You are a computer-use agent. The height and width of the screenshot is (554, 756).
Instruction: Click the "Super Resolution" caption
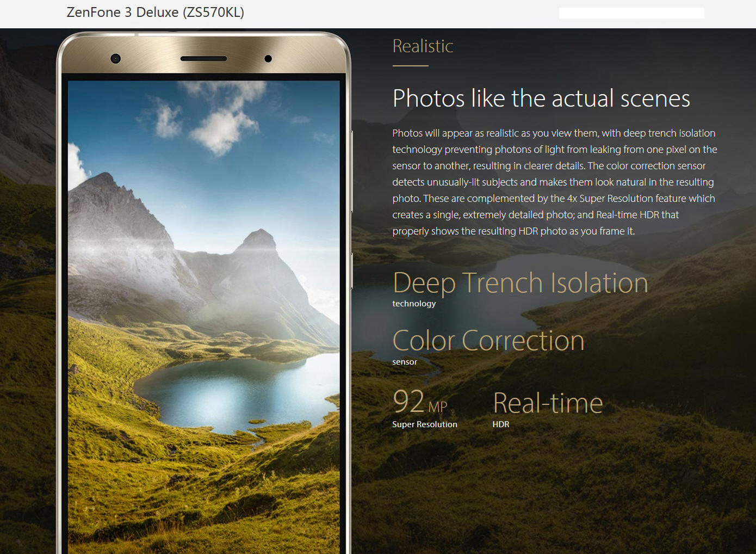424,424
